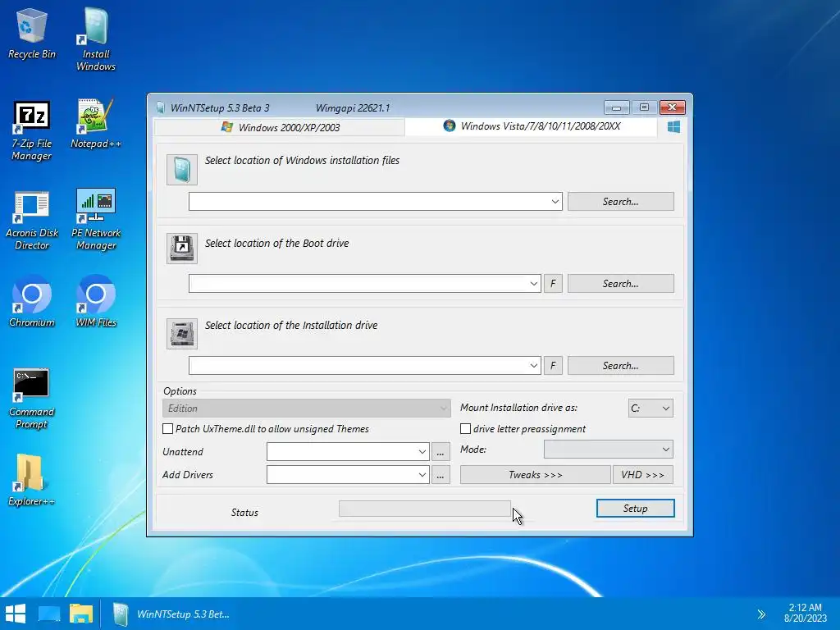The image size is (840, 630).
Task: Click Search for the Boot drive
Action: [x=620, y=283]
